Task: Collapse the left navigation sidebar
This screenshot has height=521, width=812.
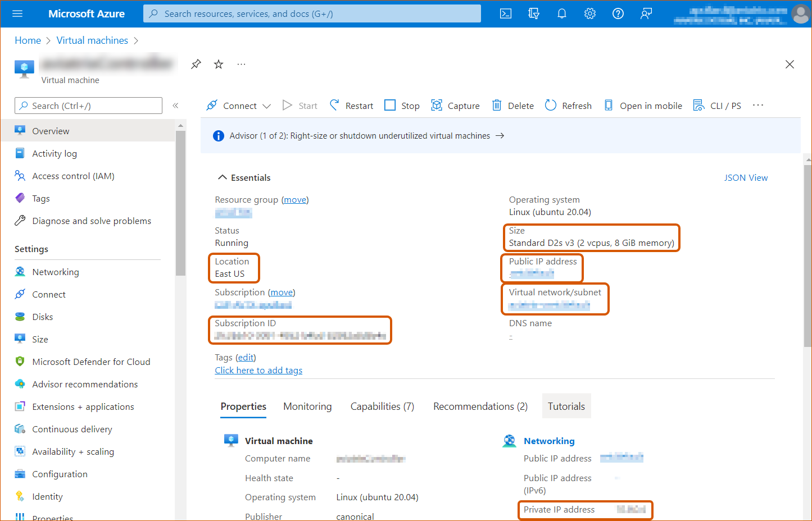Action: point(176,105)
